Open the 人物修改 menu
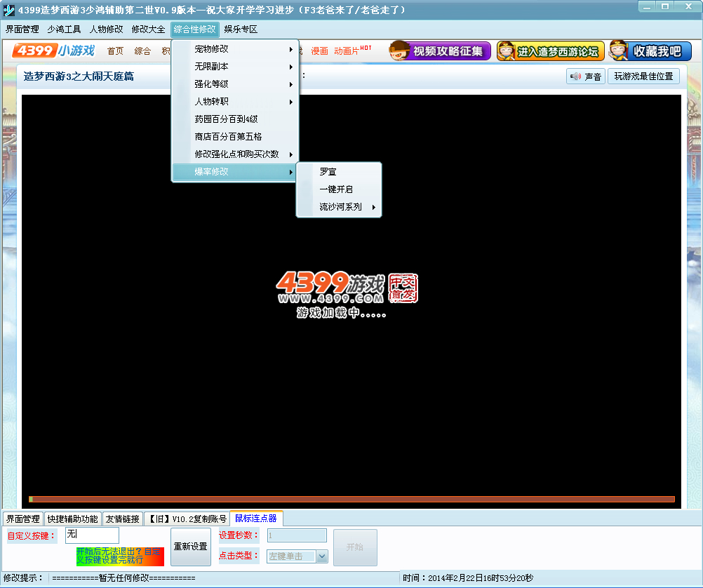 106,29
